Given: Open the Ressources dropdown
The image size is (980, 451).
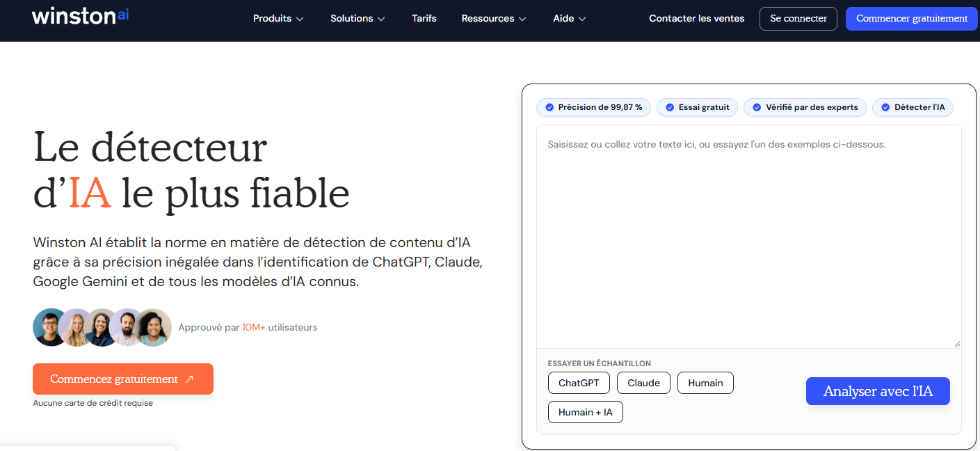Looking at the screenshot, I should point(494,19).
